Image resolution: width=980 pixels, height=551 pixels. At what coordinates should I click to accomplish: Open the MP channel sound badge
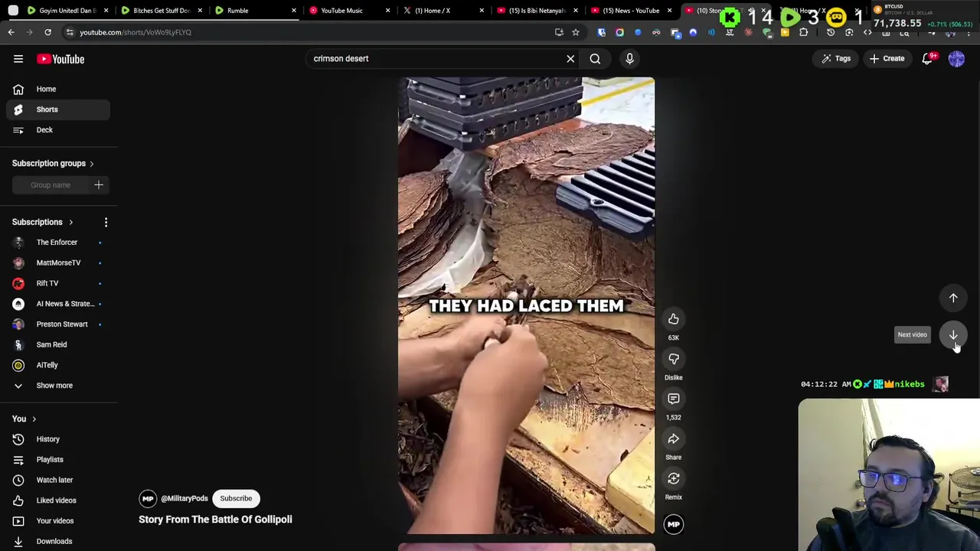click(674, 524)
